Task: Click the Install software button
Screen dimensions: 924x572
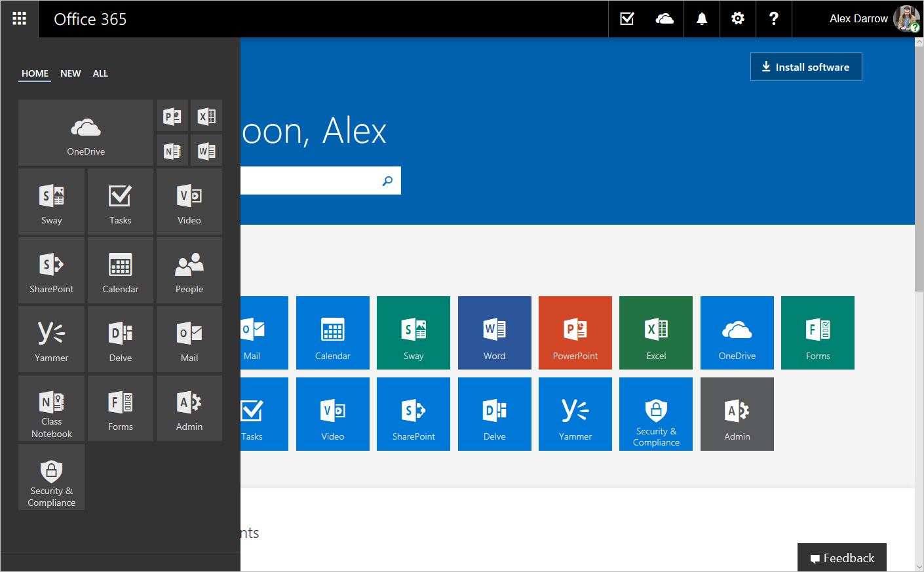Action: point(805,67)
